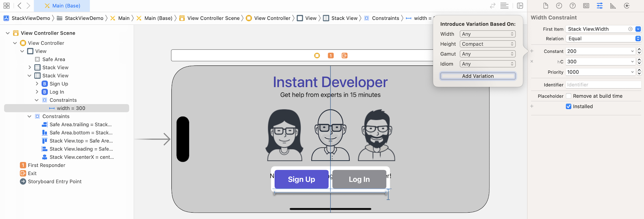
Task: Open the Relation Equal dropdown
Action: 604,39
